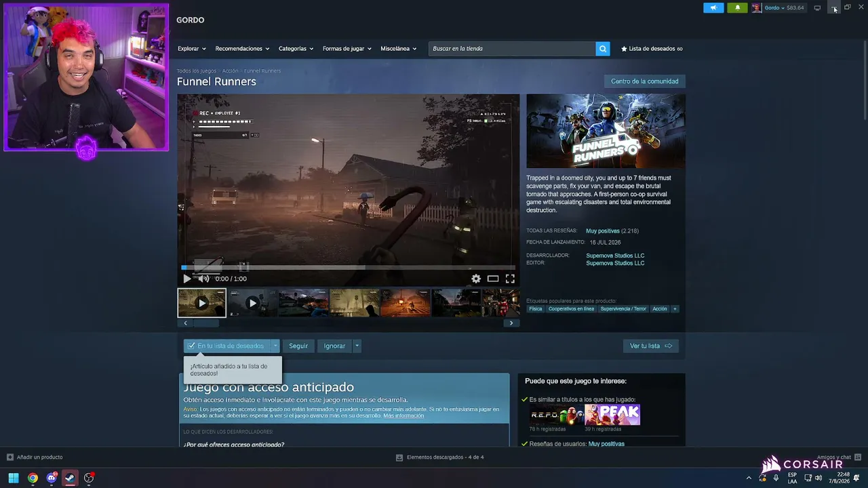Select the Cooperativos en línea tag
Screen dimensions: 868x488
click(x=571, y=309)
